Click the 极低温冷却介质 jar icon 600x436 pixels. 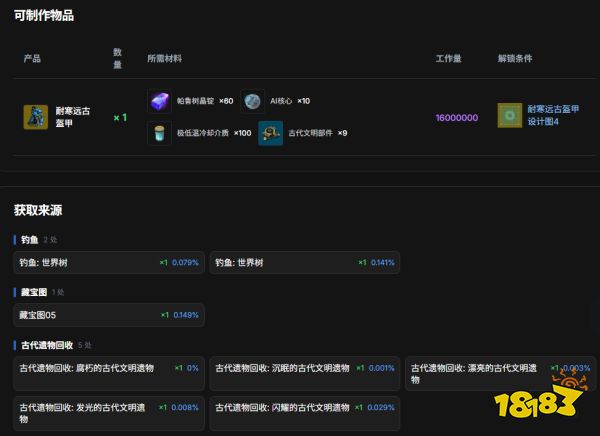[159, 133]
